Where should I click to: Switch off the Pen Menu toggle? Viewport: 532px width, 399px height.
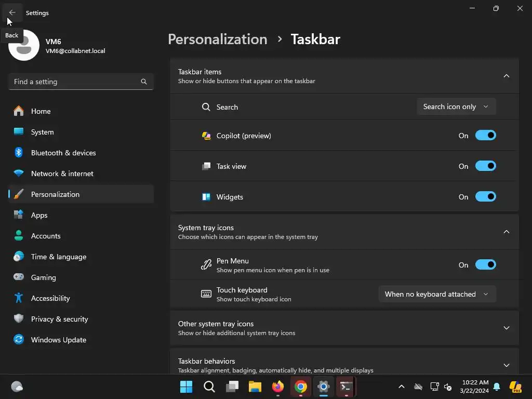pyautogui.click(x=486, y=264)
